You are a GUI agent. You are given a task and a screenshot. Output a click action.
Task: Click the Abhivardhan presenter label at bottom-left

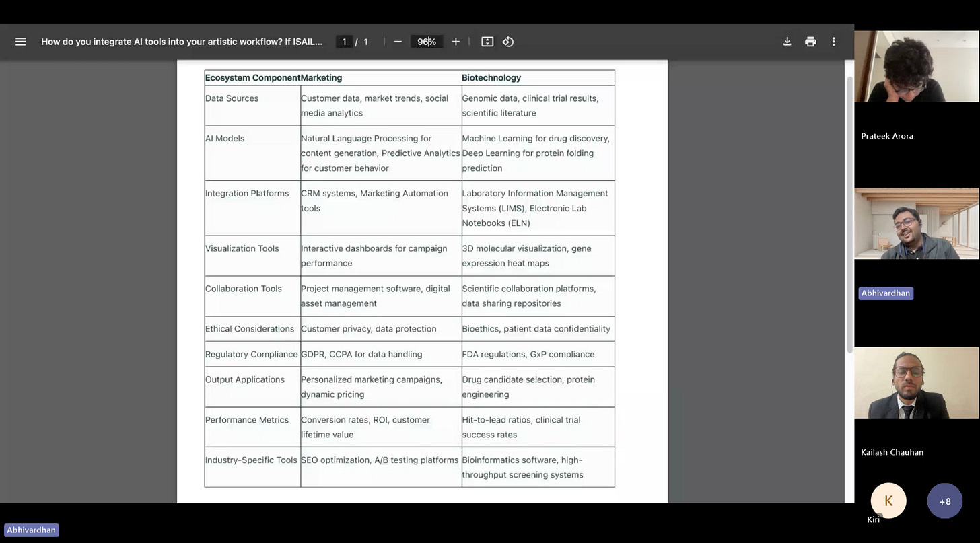(x=31, y=530)
